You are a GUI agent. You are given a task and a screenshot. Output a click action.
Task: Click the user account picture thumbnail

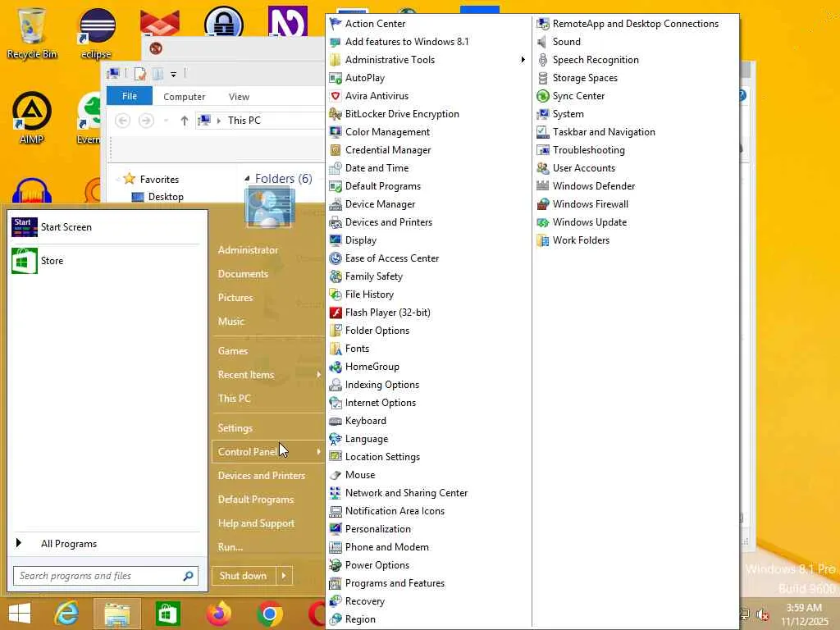(270, 206)
